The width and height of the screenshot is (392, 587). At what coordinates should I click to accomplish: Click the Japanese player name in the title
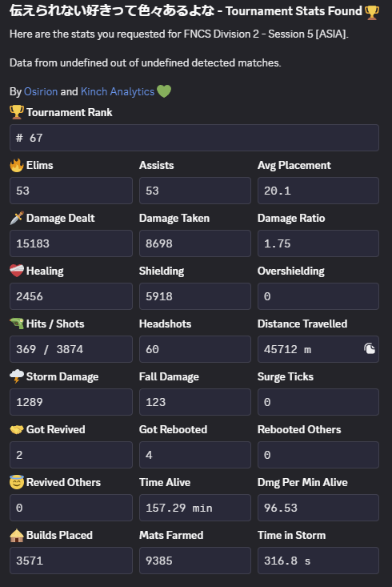[x=112, y=11]
